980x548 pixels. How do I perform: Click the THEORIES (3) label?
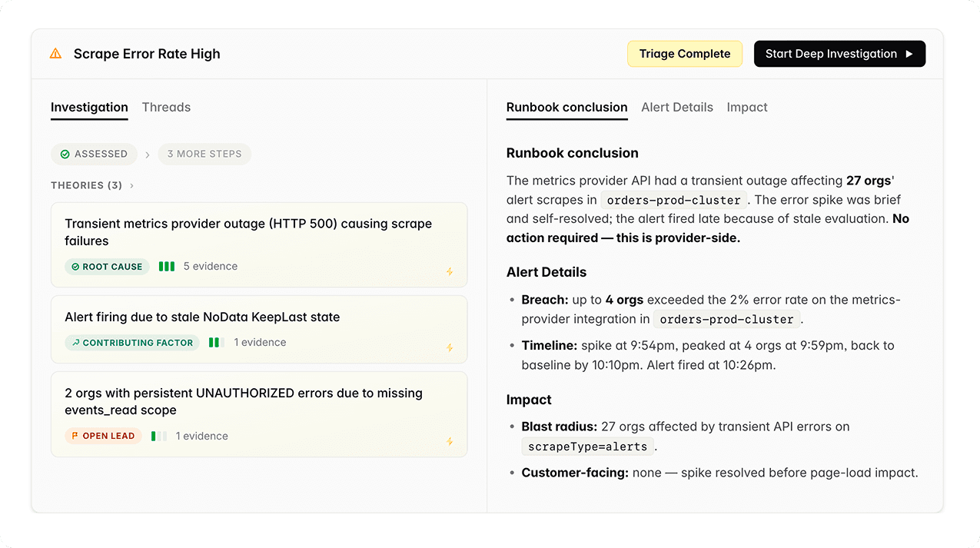pyautogui.click(x=86, y=185)
